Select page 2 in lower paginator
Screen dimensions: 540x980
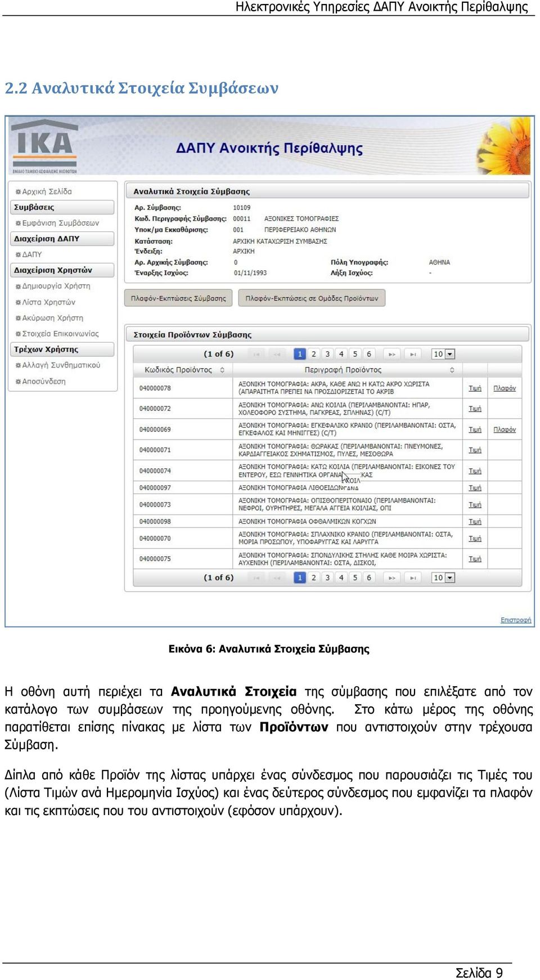click(314, 578)
